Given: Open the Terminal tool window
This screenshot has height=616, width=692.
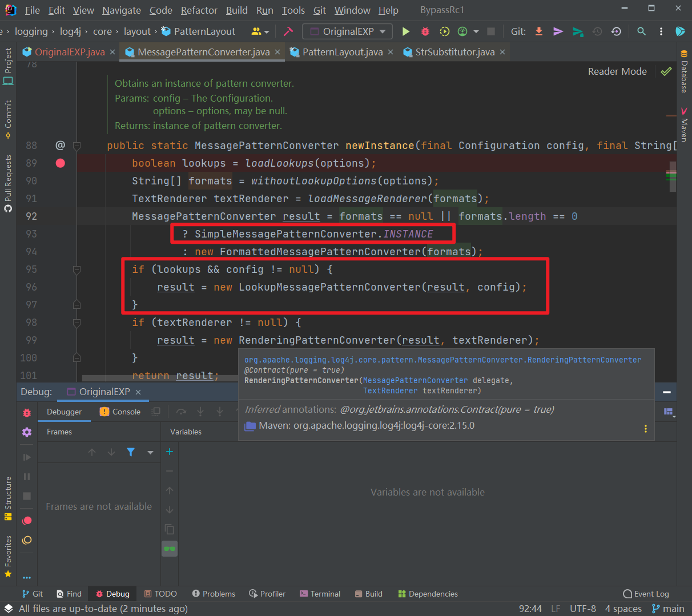Looking at the screenshot, I should (x=320, y=594).
